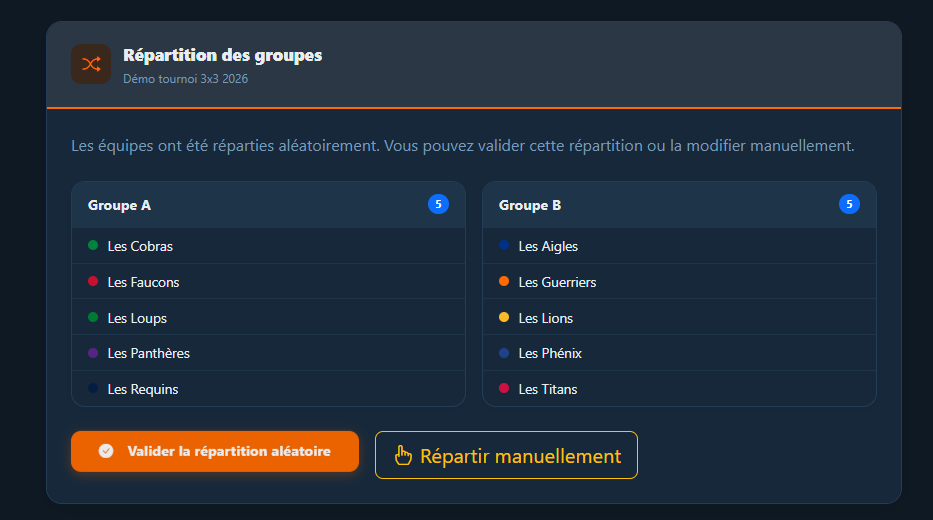Click the Les Panthères purple color dot
Screen dimensions: 933x520
[93, 352]
